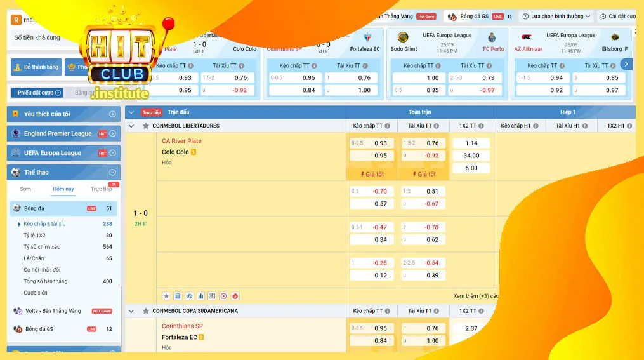Open the bar chart statistics icon
644x360 pixels.
[201, 296]
